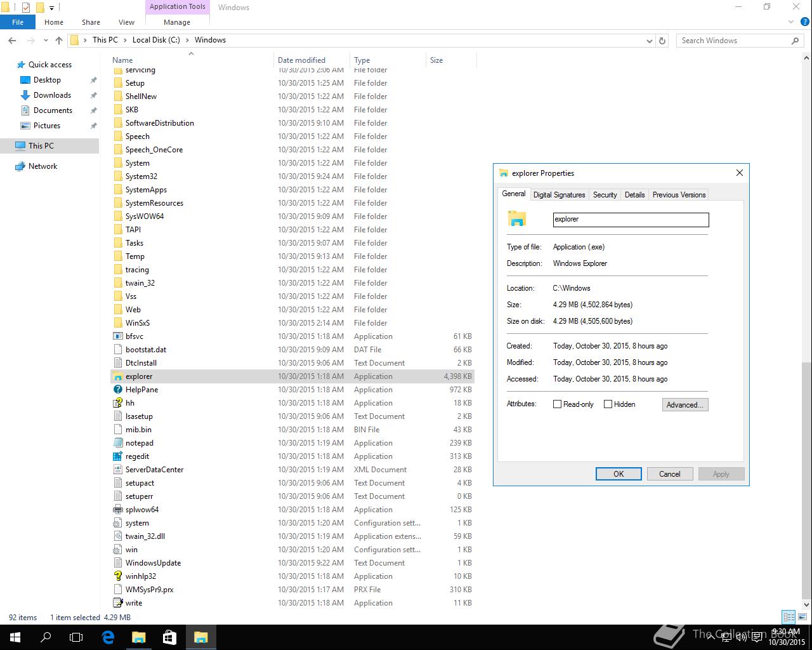812x650 pixels.
Task: Click Properties quick access toolbar icon
Action: coord(26,8)
